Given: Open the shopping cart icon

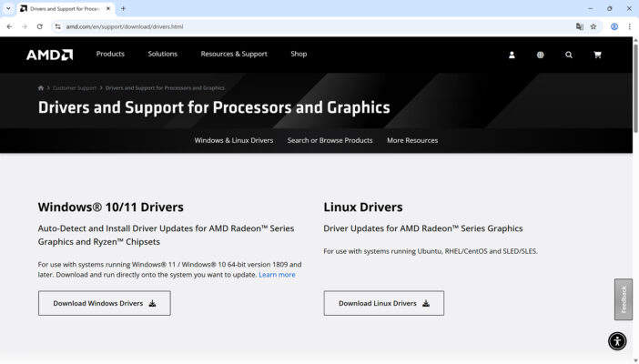Looking at the screenshot, I should pyautogui.click(x=597, y=55).
